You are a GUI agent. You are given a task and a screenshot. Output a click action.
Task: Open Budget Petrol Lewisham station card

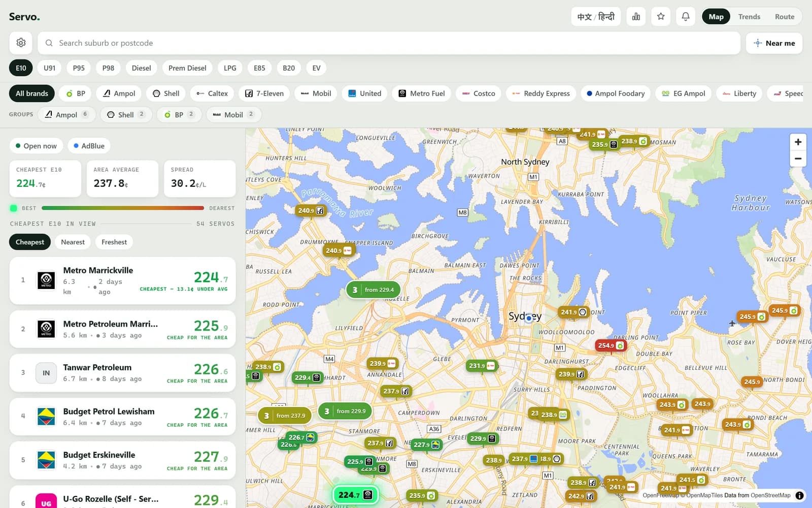[122, 417]
